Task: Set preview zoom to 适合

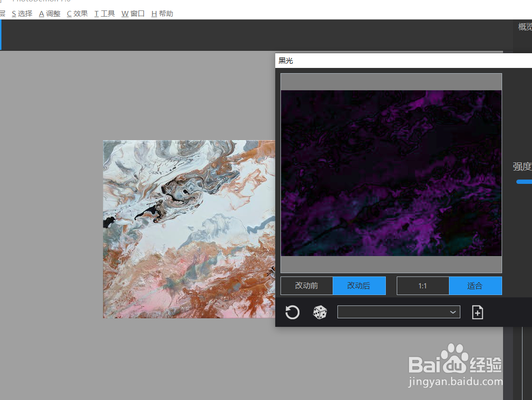Action: [x=476, y=286]
